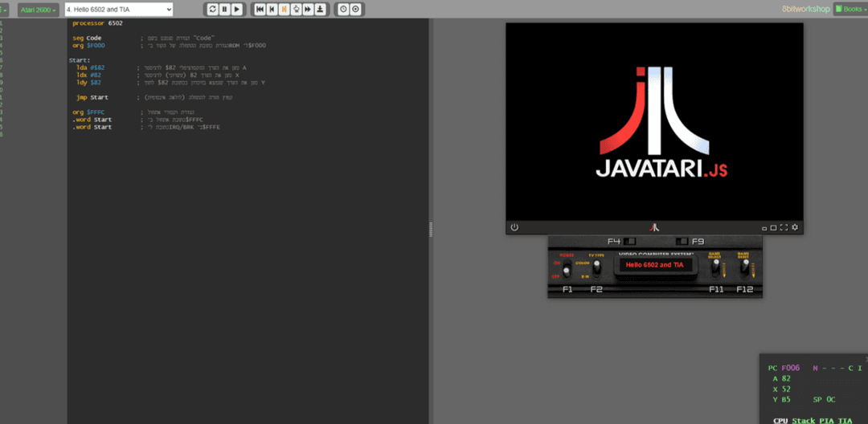Click the 'jmp Start' instruction

(x=92, y=97)
